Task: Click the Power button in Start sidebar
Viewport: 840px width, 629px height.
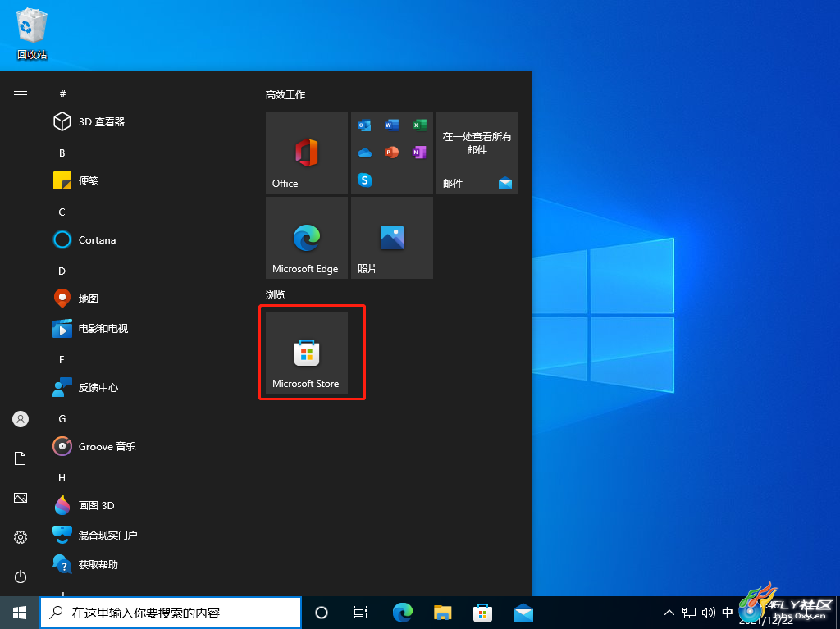Action: tap(21, 577)
